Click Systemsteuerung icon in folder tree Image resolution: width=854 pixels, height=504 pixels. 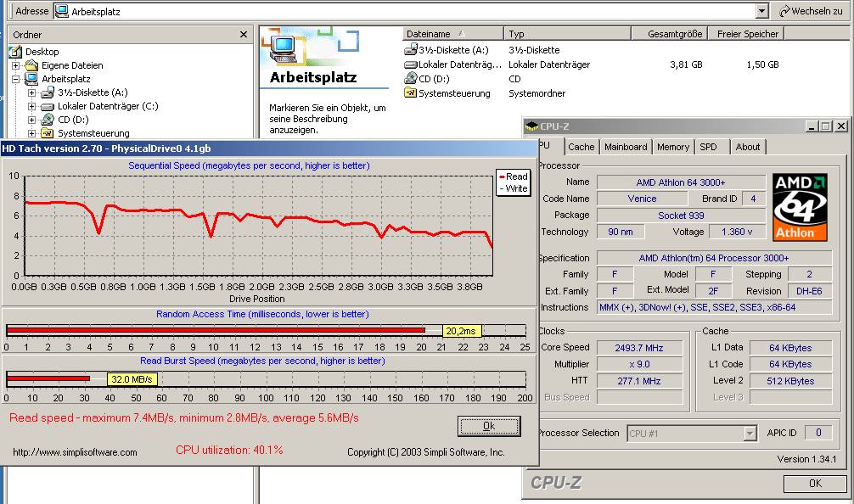48,133
